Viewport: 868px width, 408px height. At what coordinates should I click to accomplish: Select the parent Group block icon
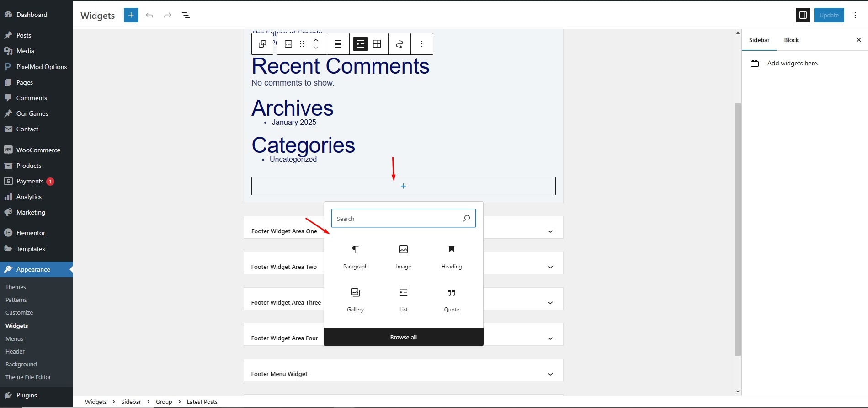click(262, 44)
